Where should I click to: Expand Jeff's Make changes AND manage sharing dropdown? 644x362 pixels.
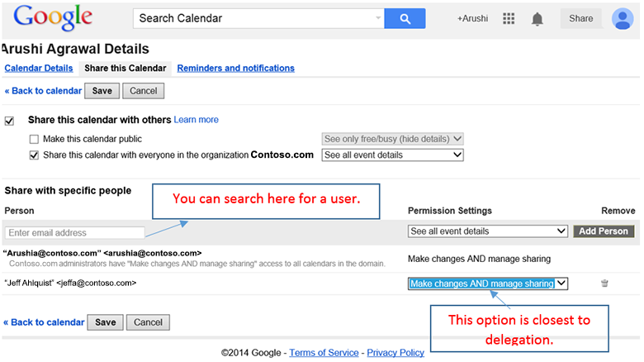tap(488, 283)
